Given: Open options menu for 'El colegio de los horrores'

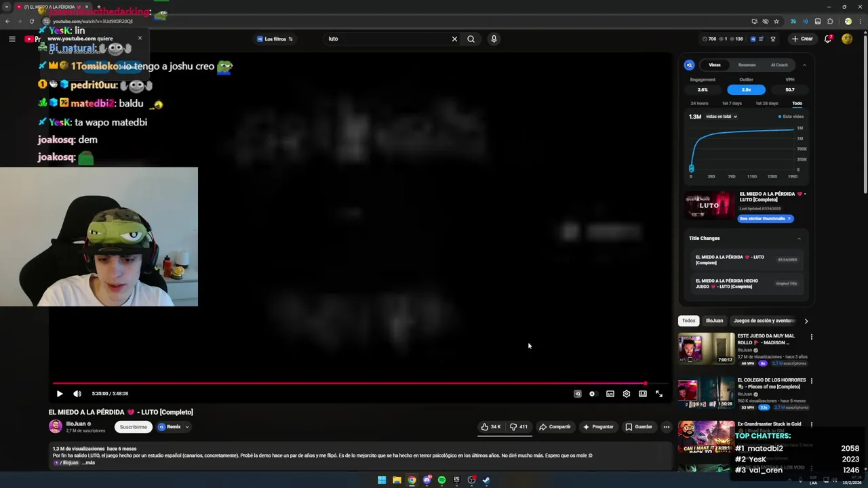Looking at the screenshot, I should tap(811, 381).
